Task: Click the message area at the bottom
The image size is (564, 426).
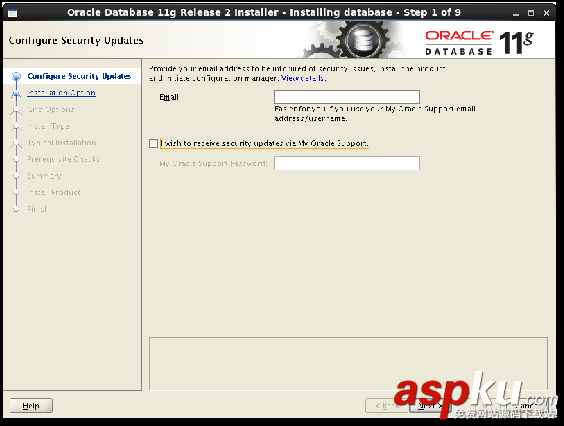Action: (348, 363)
